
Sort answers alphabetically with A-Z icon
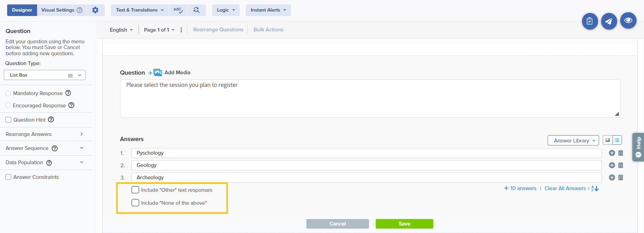[595, 188]
